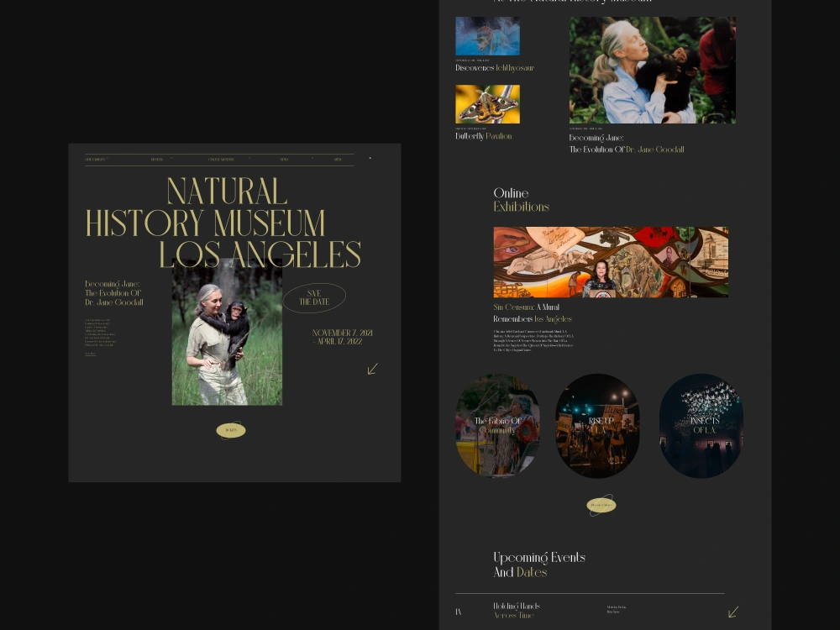Click the yellow "Begin" pill button under the hero photo
This screenshot has height=630, width=840.
[x=231, y=429]
